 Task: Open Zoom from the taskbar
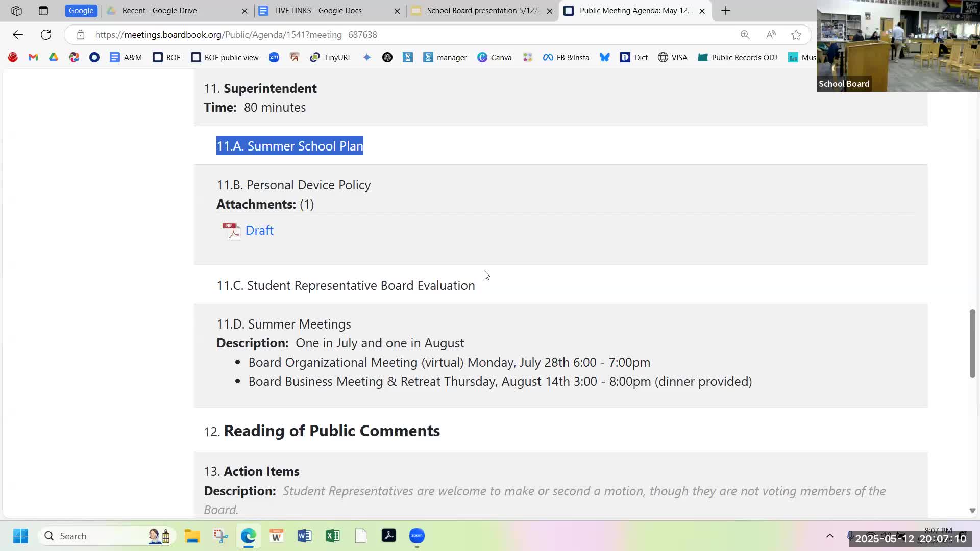417,536
